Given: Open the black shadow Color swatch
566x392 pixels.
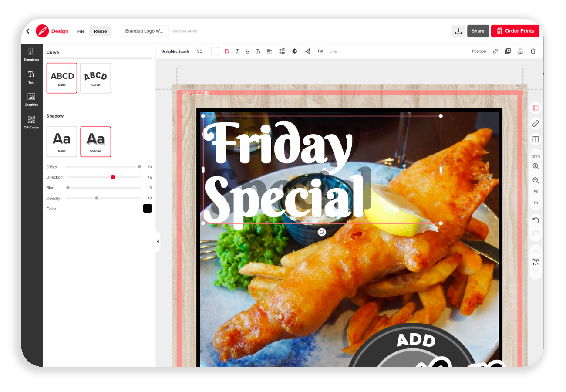Looking at the screenshot, I should [x=147, y=208].
